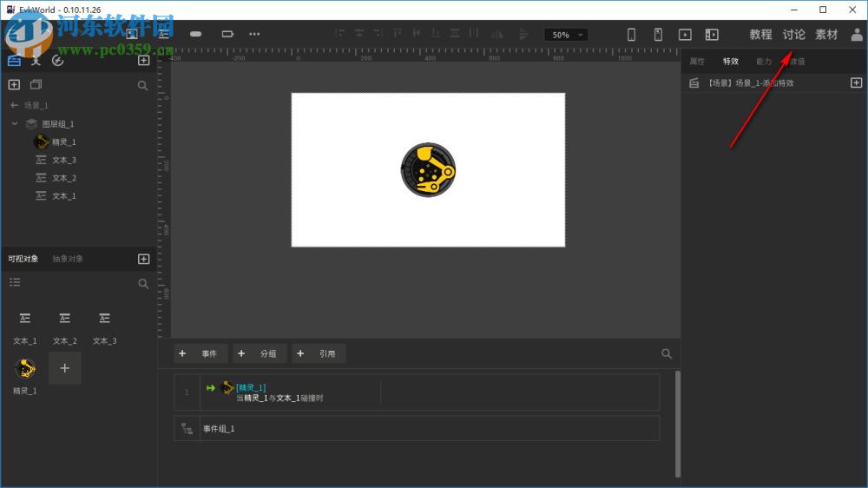This screenshot has height=488, width=868.
Task: Select 文本_3 layer in tree
Action: pyautogui.click(x=63, y=160)
